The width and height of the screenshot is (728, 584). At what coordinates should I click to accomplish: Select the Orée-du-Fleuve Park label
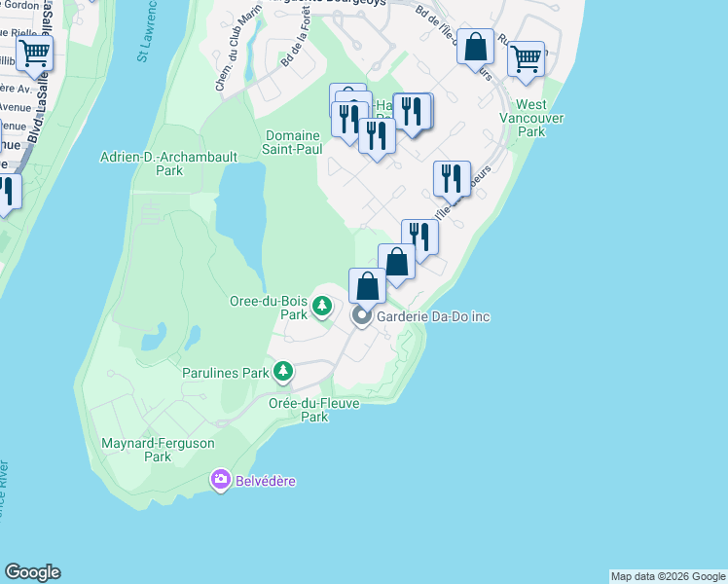[x=314, y=410]
